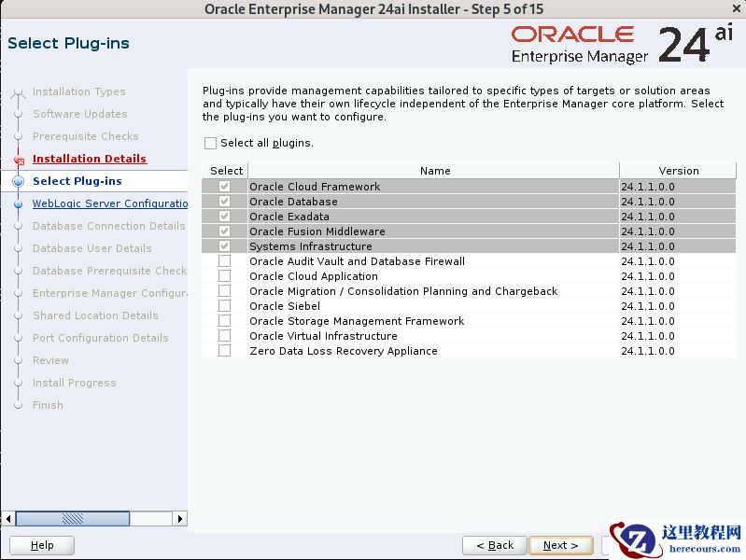Enable Zero Data Loss Recovery Appliance plug-in
Viewport: 746px width, 560px height.
click(x=225, y=351)
